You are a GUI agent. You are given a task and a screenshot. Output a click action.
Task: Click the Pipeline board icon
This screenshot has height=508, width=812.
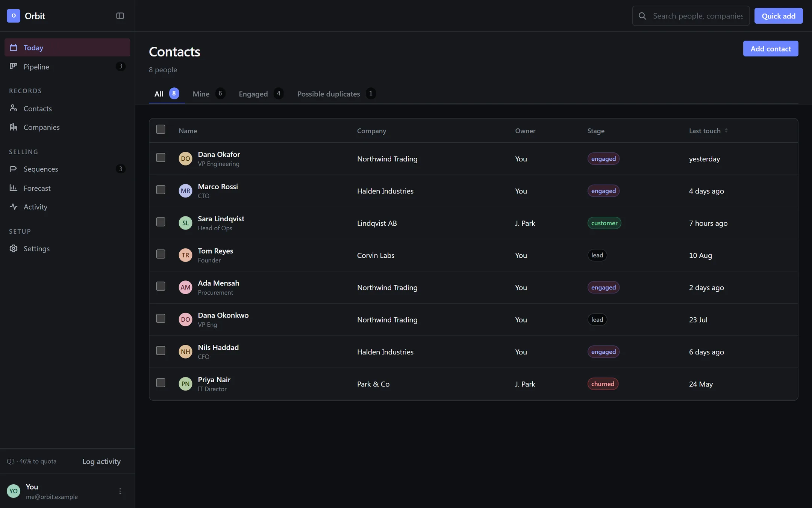coord(14,66)
